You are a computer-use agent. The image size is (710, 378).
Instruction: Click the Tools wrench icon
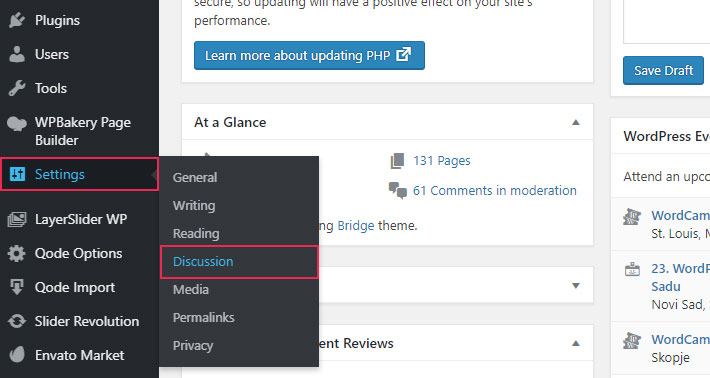point(17,88)
